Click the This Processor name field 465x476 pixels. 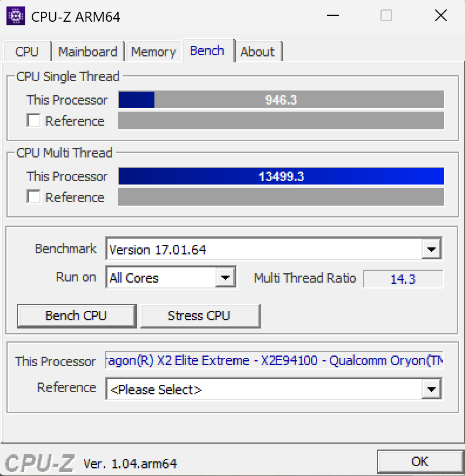(274, 360)
